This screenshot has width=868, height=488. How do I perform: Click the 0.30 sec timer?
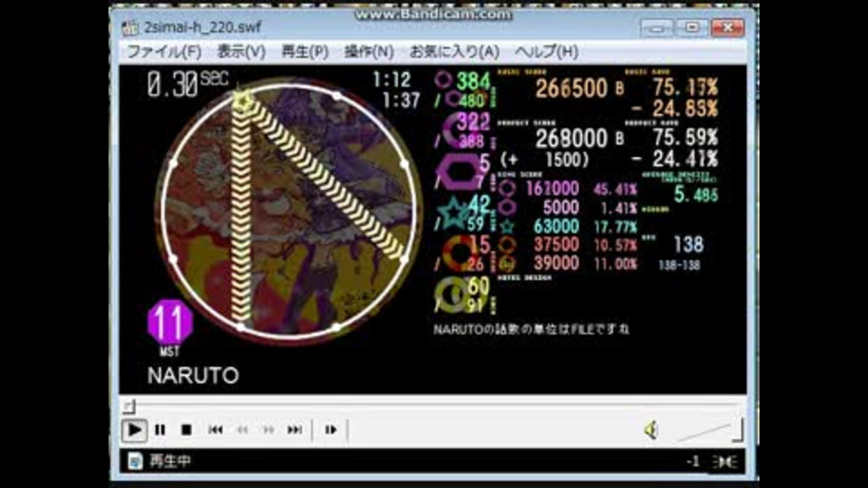188,85
